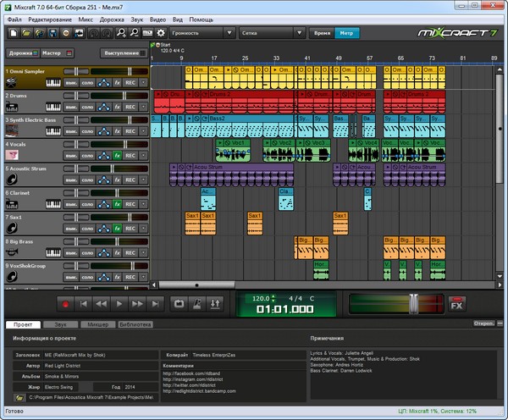
Task: Open the Сетка grid dropdown
Action: [x=271, y=33]
